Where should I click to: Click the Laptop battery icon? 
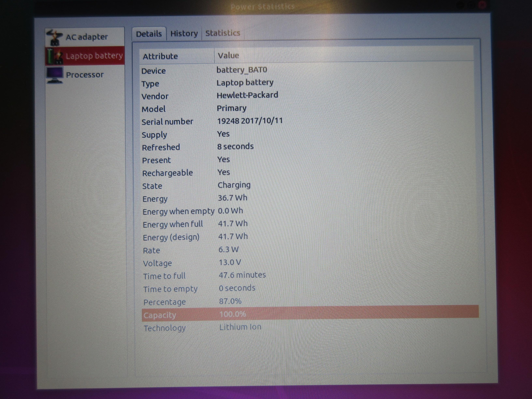coord(55,56)
